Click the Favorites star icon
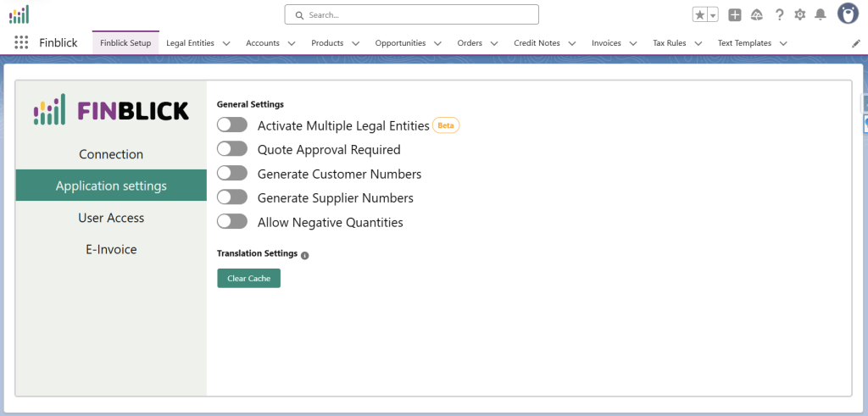The height and width of the screenshot is (416, 868). point(699,14)
